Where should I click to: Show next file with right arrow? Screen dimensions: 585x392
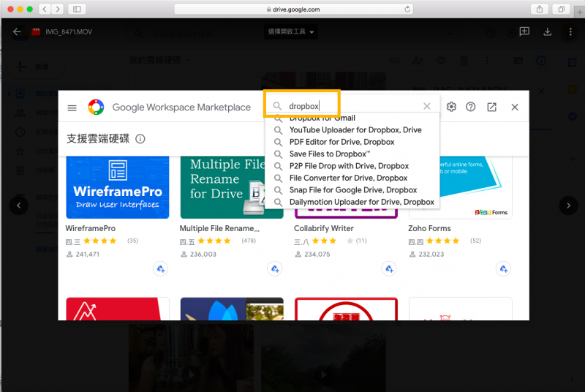569,206
